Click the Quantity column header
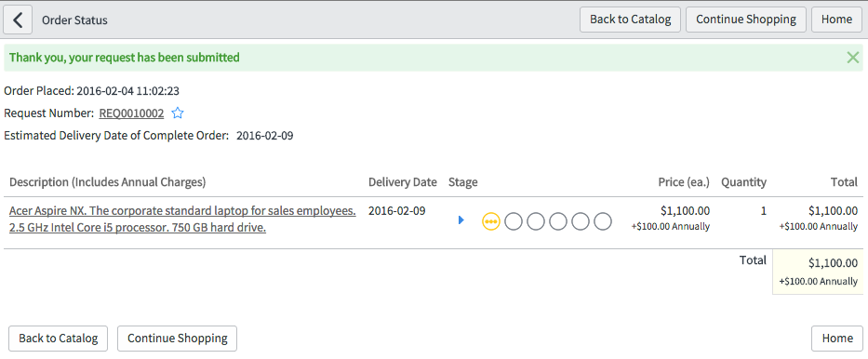 coord(743,182)
